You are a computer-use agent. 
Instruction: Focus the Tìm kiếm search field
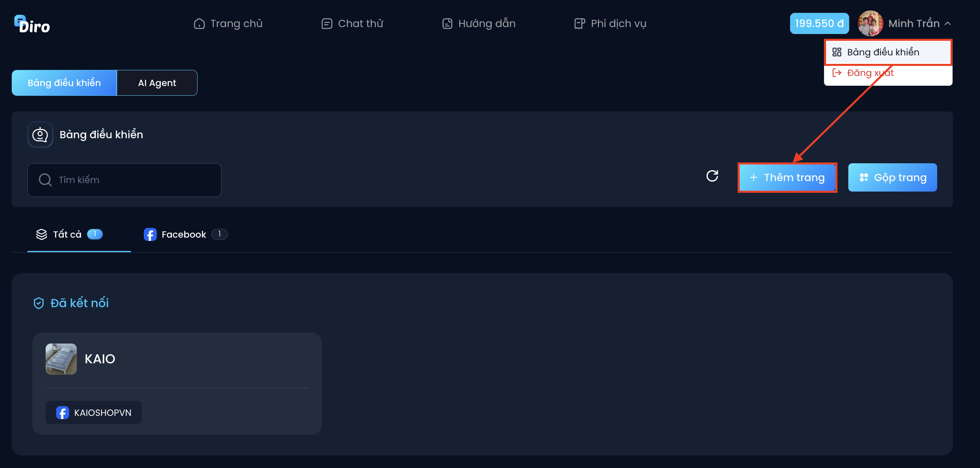124,180
